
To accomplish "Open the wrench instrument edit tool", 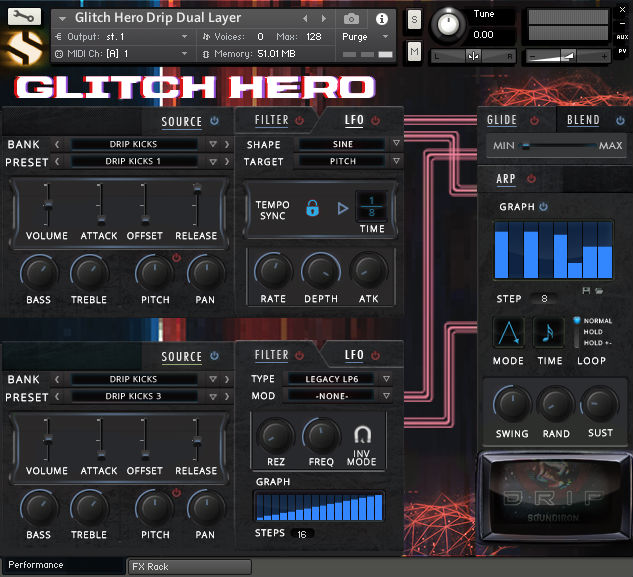I will 24,17.
